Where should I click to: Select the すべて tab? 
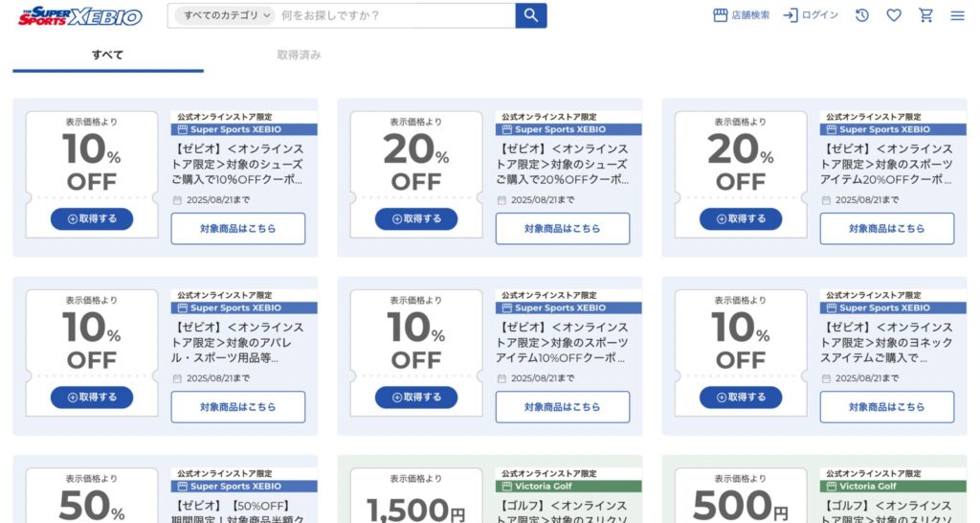(x=107, y=55)
